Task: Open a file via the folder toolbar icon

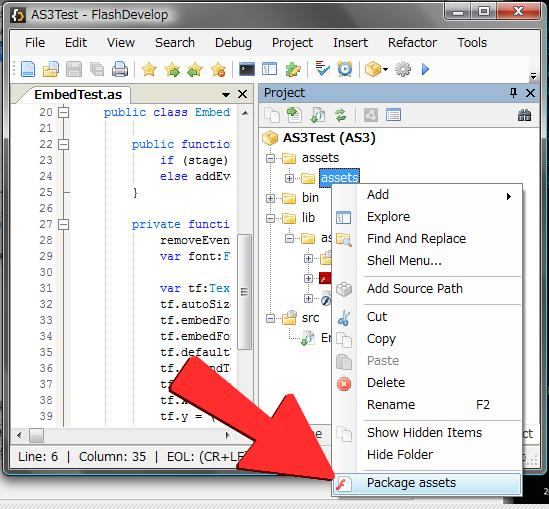Action: (x=51, y=69)
